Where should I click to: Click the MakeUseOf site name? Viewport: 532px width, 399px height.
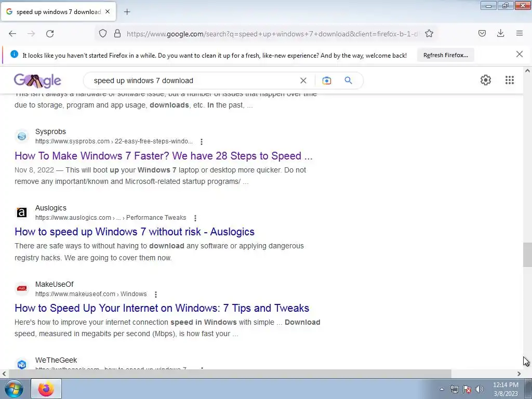click(x=54, y=284)
